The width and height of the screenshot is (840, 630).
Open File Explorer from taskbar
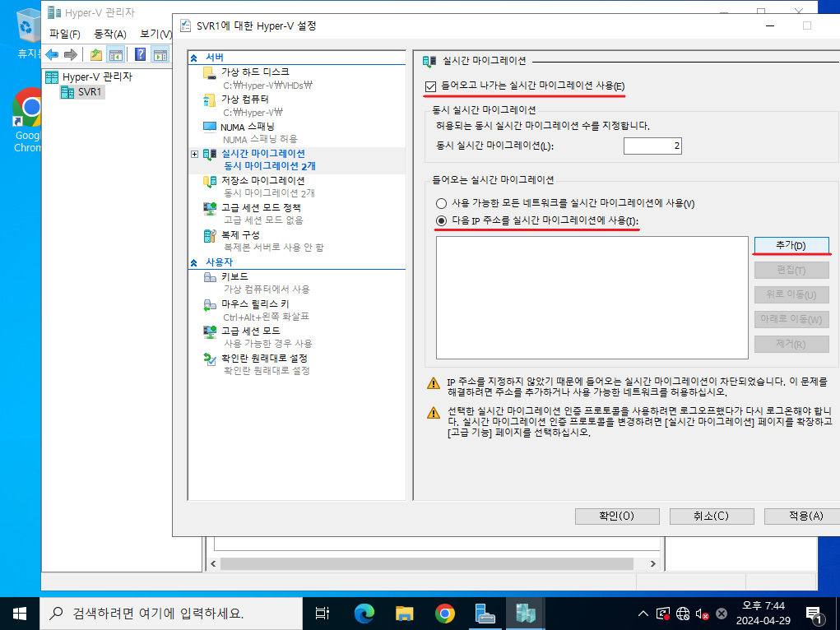coord(405,614)
